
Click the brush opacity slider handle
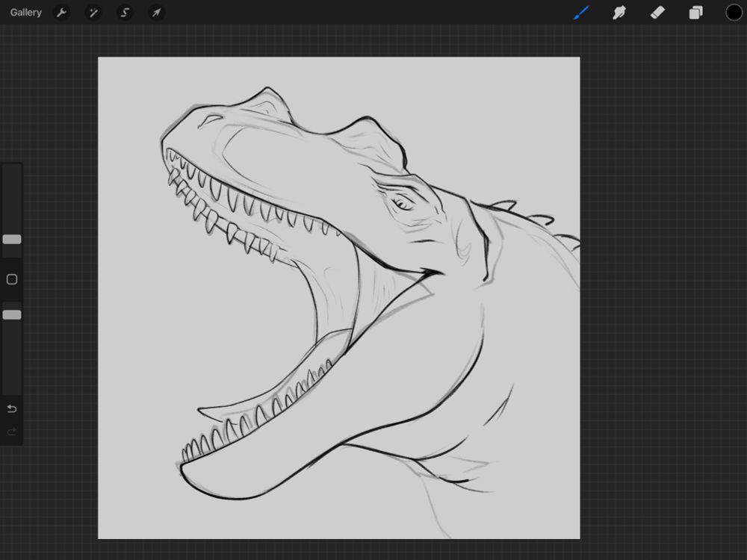pos(12,315)
